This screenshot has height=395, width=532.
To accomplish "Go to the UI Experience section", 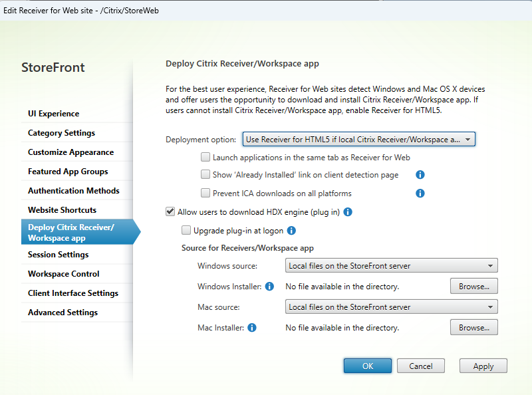I will point(53,114).
